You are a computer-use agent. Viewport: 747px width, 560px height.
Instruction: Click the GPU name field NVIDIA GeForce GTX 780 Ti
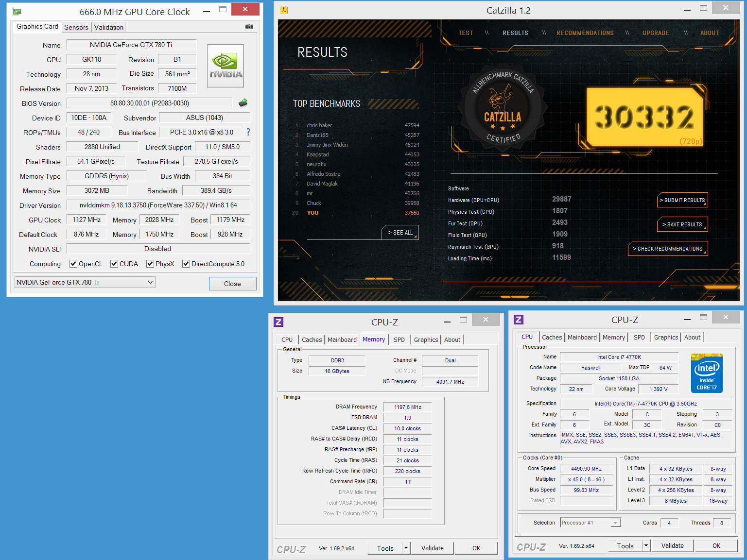[131, 45]
